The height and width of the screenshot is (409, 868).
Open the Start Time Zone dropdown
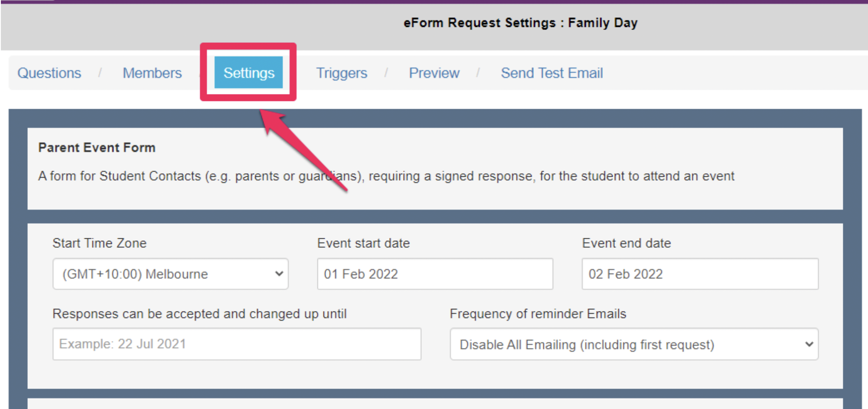click(x=170, y=274)
